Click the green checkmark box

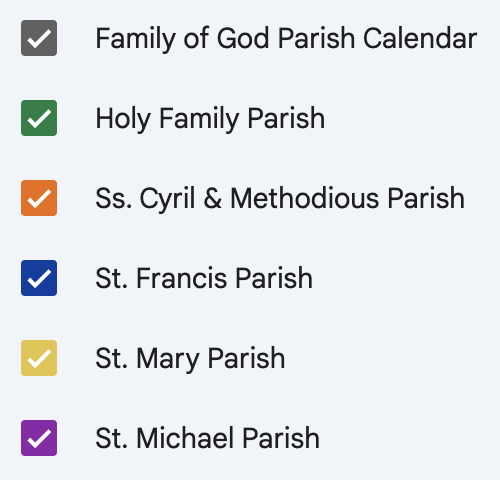[x=39, y=118]
